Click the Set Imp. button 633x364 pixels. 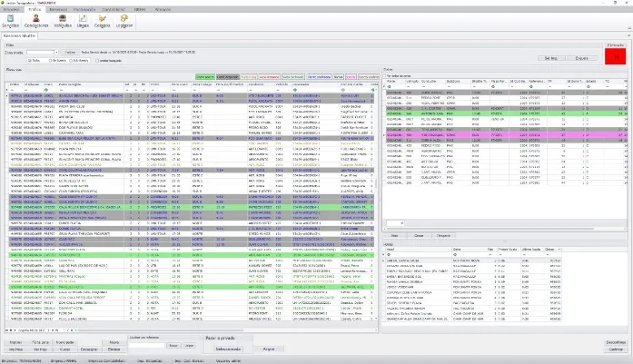[550, 58]
